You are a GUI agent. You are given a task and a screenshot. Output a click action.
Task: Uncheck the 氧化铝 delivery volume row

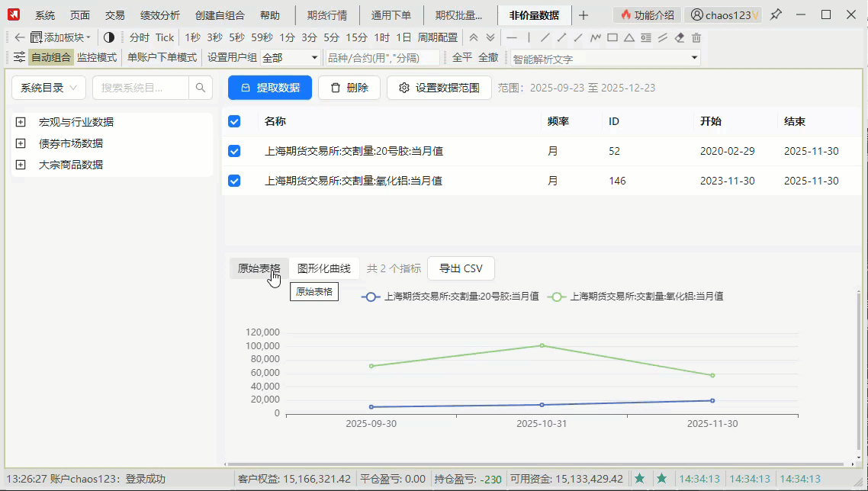click(x=234, y=181)
